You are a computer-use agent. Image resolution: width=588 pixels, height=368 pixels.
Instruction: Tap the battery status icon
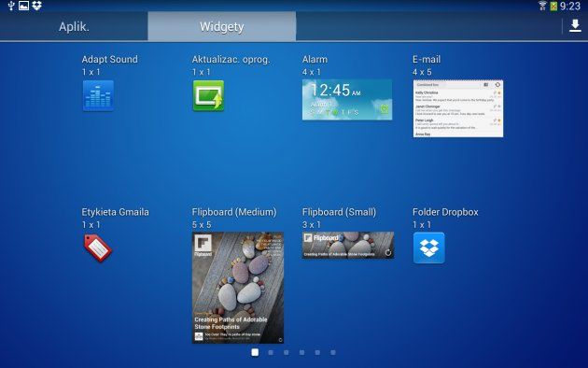(x=553, y=6)
